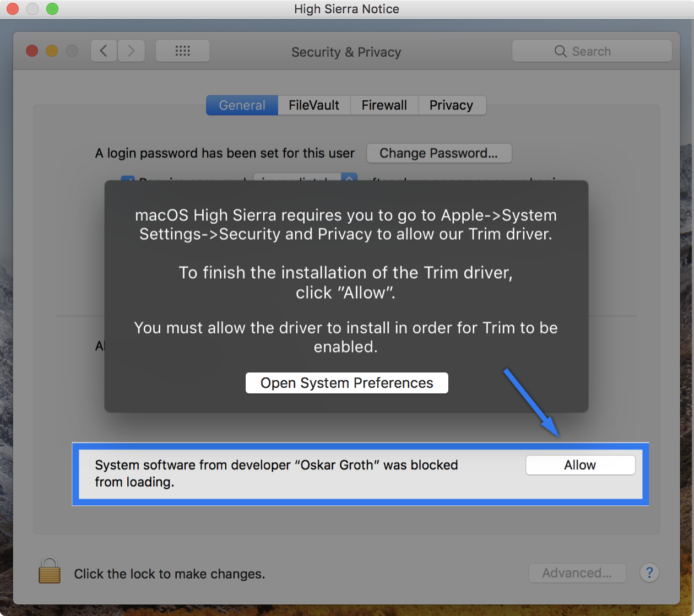Click the dimmed Advanced... button
This screenshot has width=694, height=616.
coord(577,573)
